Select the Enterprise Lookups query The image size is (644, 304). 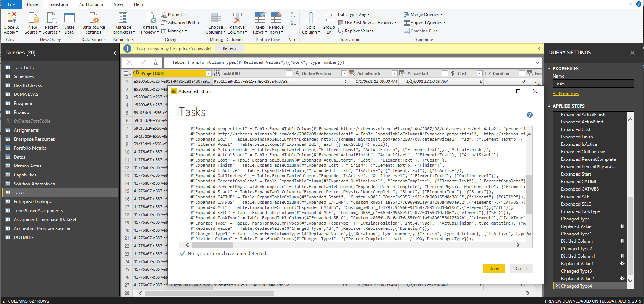pyautogui.click(x=32, y=202)
